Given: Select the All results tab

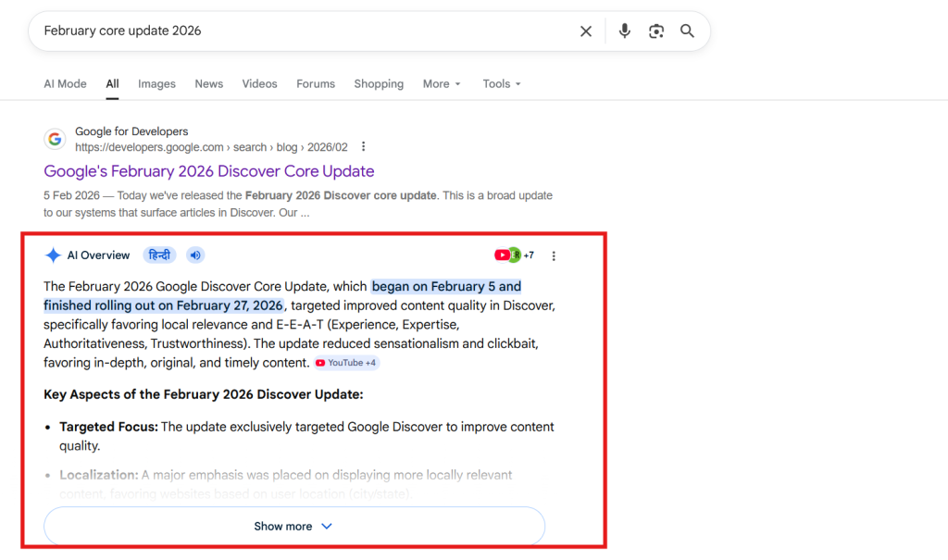Looking at the screenshot, I should coord(112,84).
